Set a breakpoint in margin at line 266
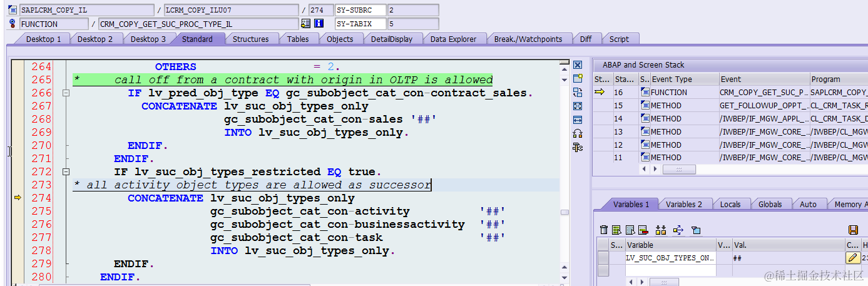 click(18, 93)
